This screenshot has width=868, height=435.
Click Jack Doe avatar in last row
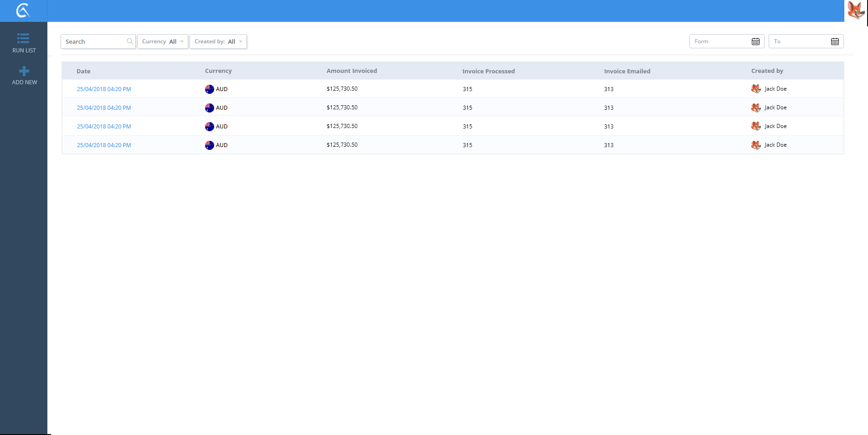point(756,145)
